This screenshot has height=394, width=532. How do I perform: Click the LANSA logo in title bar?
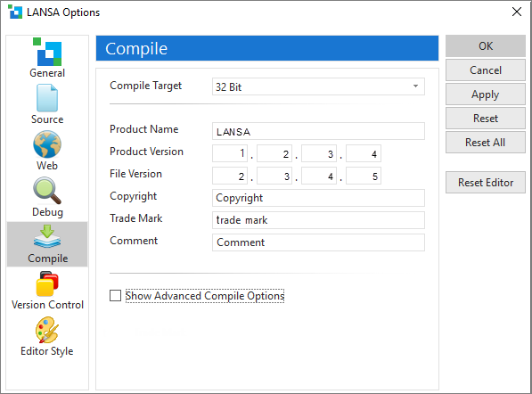tap(15, 12)
